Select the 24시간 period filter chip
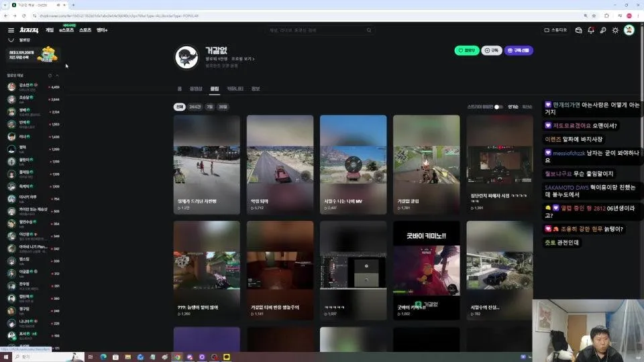 [x=195, y=107]
